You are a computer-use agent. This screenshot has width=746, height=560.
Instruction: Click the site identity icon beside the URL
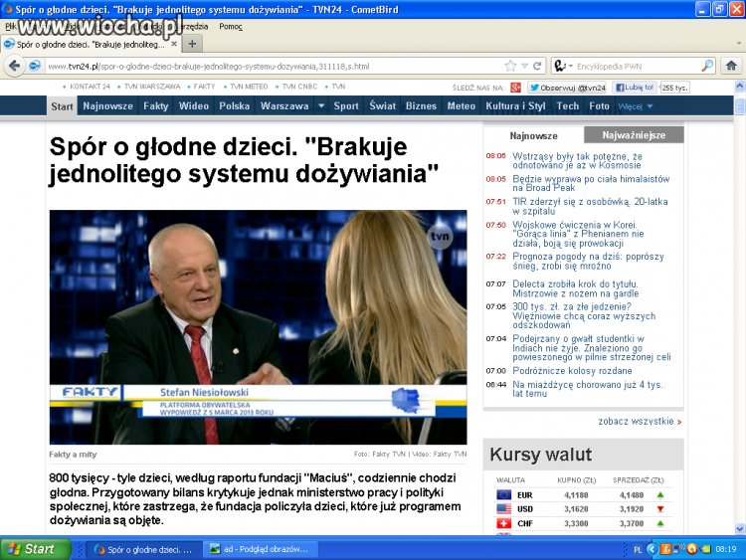coord(34,66)
